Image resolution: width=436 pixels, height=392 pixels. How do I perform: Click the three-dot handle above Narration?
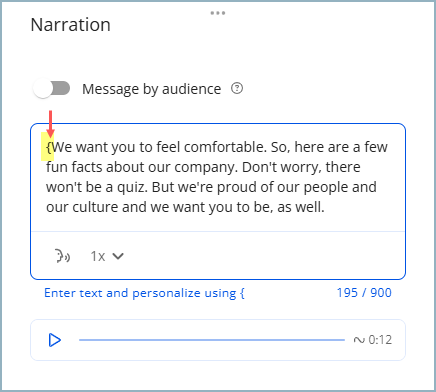coord(218,13)
